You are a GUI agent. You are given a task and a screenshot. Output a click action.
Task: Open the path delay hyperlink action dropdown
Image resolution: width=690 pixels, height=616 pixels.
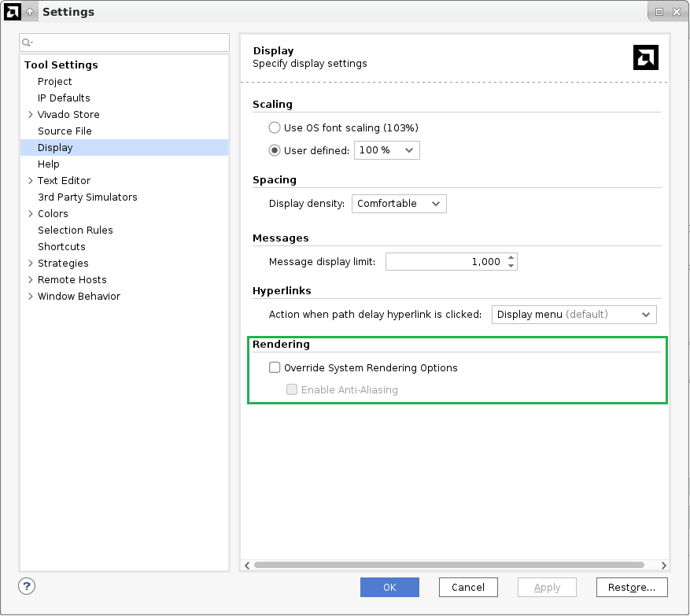[x=574, y=315]
